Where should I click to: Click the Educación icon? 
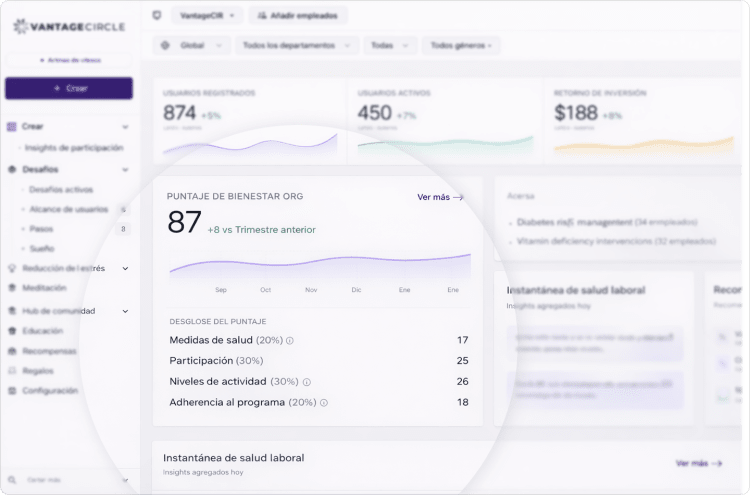pyautogui.click(x=12, y=331)
